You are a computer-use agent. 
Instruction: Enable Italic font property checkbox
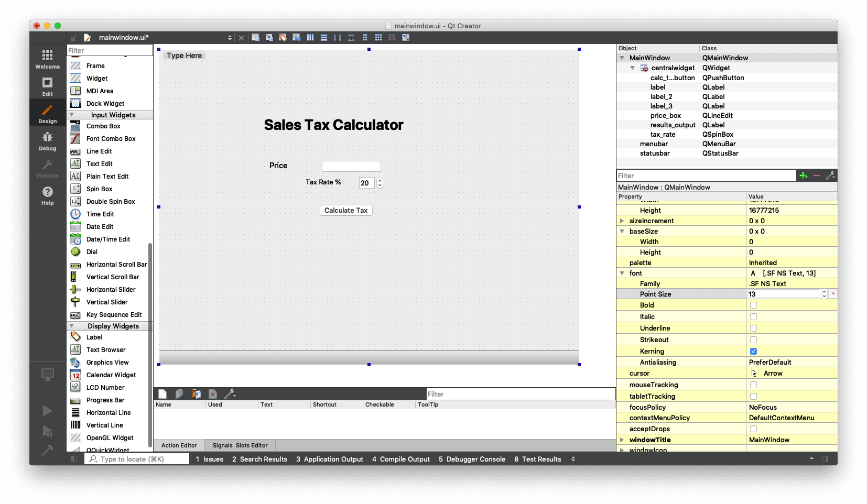753,316
